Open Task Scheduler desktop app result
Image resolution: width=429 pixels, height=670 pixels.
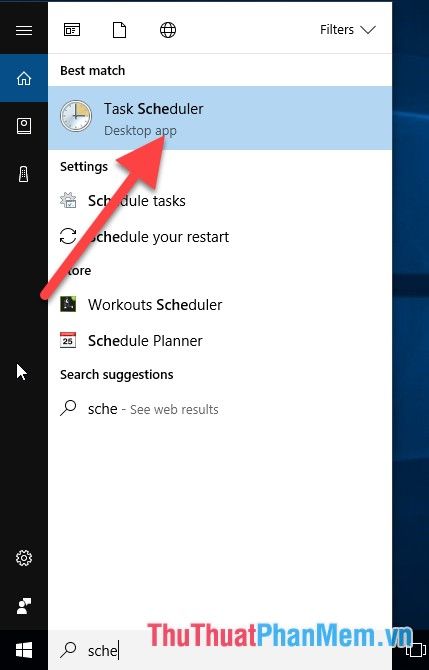(220, 118)
